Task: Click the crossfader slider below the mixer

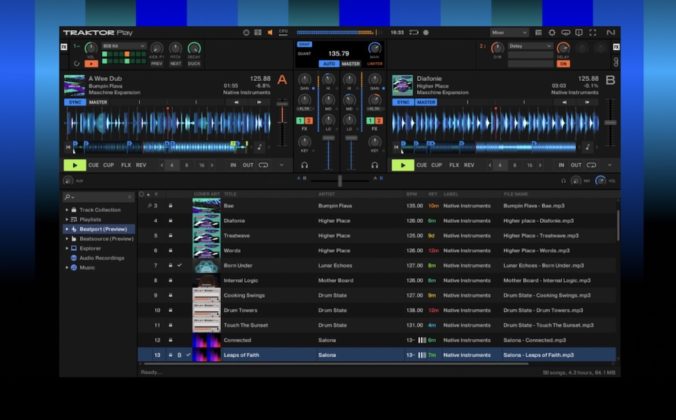Action: pos(339,181)
